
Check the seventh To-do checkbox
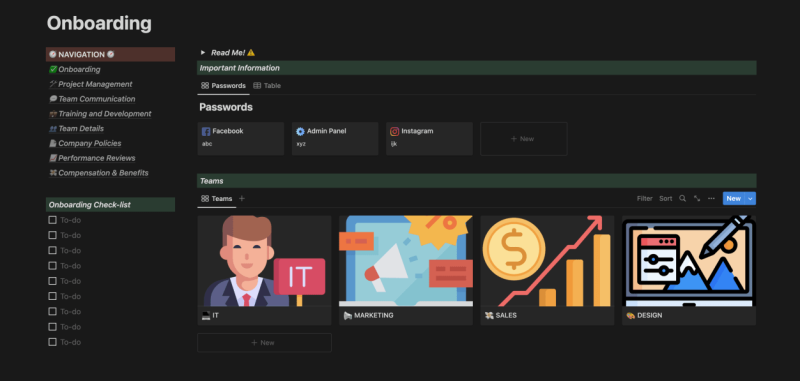tap(52, 312)
